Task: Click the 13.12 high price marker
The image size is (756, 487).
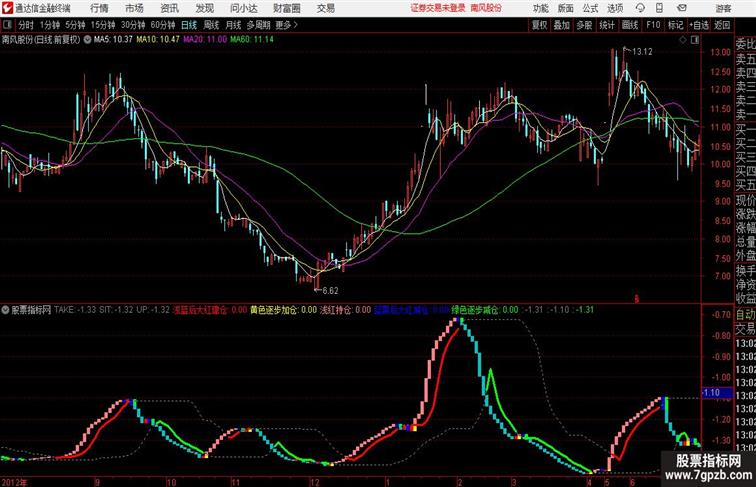Action: (x=642, y=52)
